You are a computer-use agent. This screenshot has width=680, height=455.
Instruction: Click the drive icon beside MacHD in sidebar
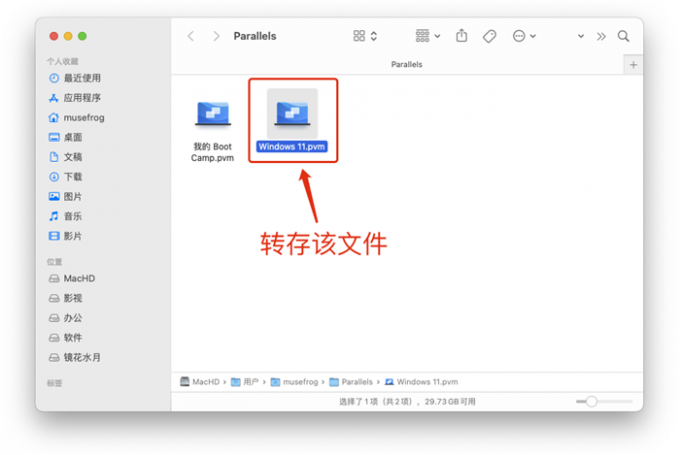pos(54,278)
